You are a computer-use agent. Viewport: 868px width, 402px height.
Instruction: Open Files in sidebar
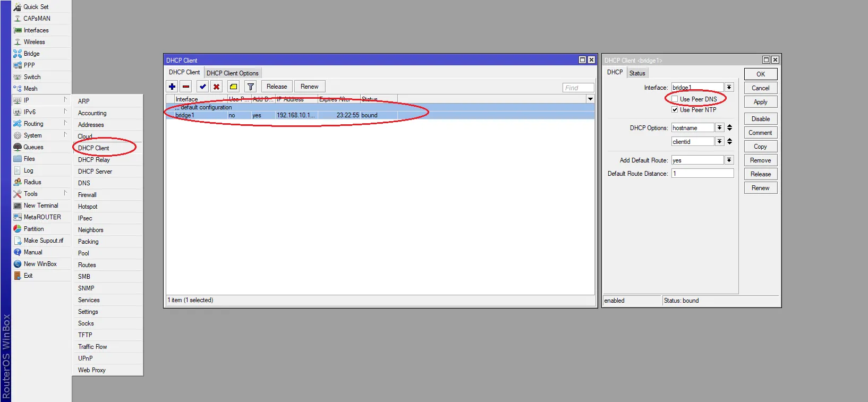coord(29,159)
